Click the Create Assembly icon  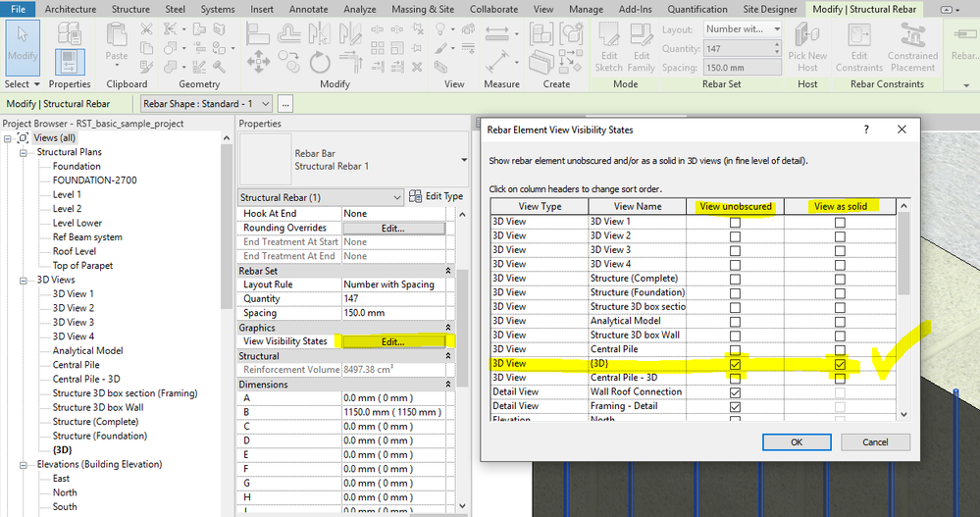tap(542, 33)
